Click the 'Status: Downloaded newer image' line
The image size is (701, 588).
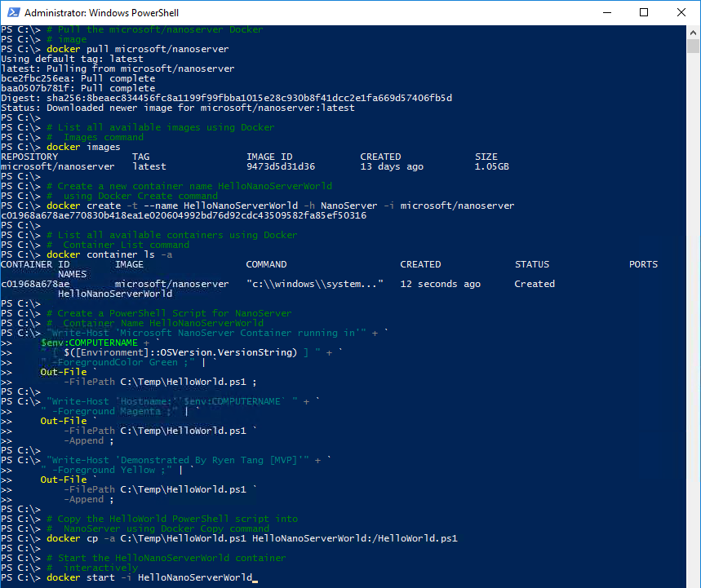(177, 108)
